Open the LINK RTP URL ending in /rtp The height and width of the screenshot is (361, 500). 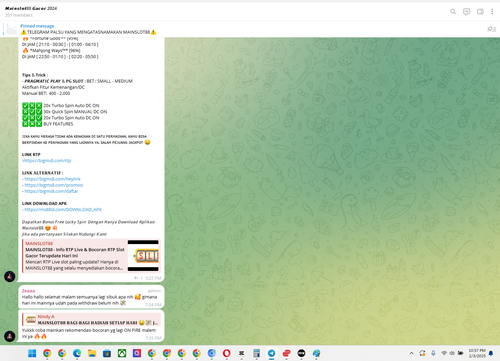pyautogui.click(x=46, y=161)
